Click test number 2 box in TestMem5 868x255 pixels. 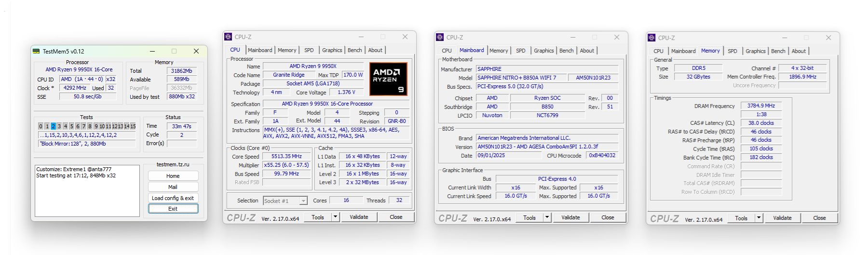click(x=53, y=126)
